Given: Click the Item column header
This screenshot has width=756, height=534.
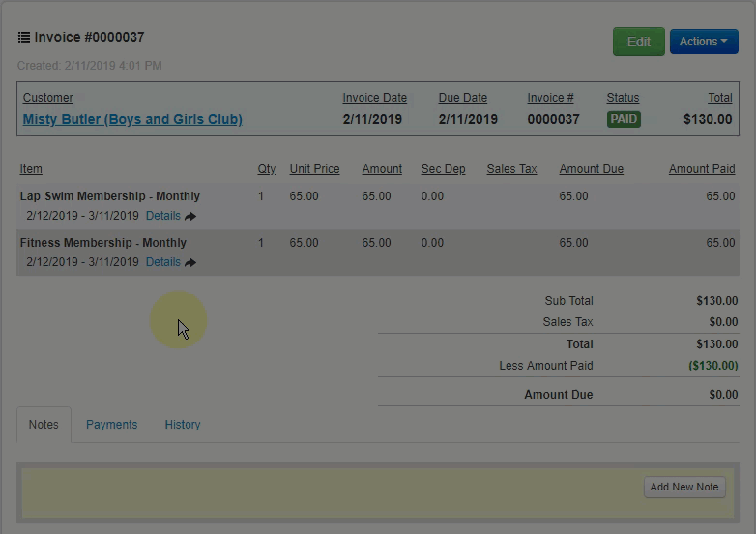Looking at the screenshot, I should (x=31, y=169).
